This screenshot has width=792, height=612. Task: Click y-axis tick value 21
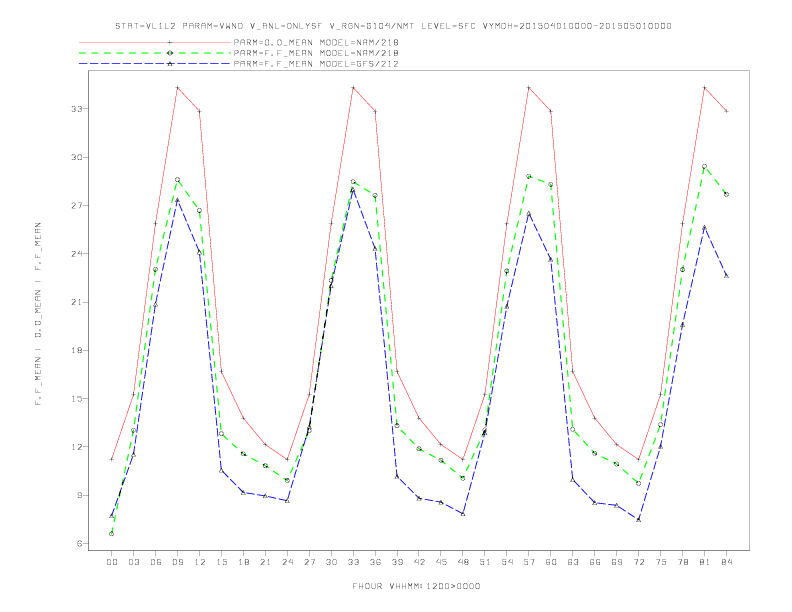(76, 302)
